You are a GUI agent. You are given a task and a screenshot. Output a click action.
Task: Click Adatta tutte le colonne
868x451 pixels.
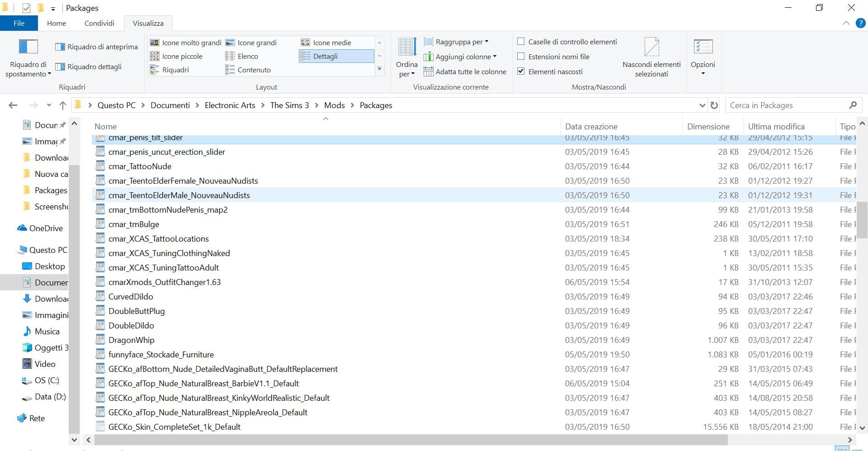click(x=465, y=71)
